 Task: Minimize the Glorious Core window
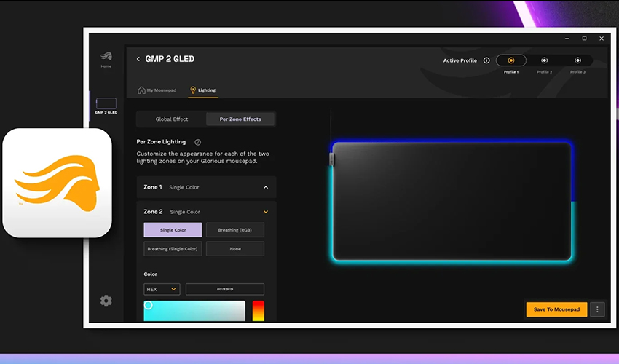pyautogui.click(x=567, y=39)
